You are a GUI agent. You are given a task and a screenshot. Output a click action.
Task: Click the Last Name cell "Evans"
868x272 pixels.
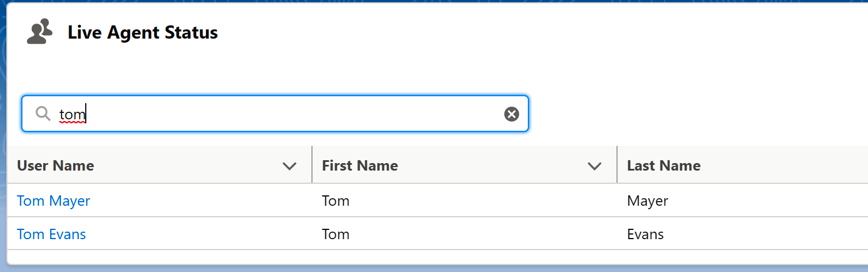click(x=645, y=235)
